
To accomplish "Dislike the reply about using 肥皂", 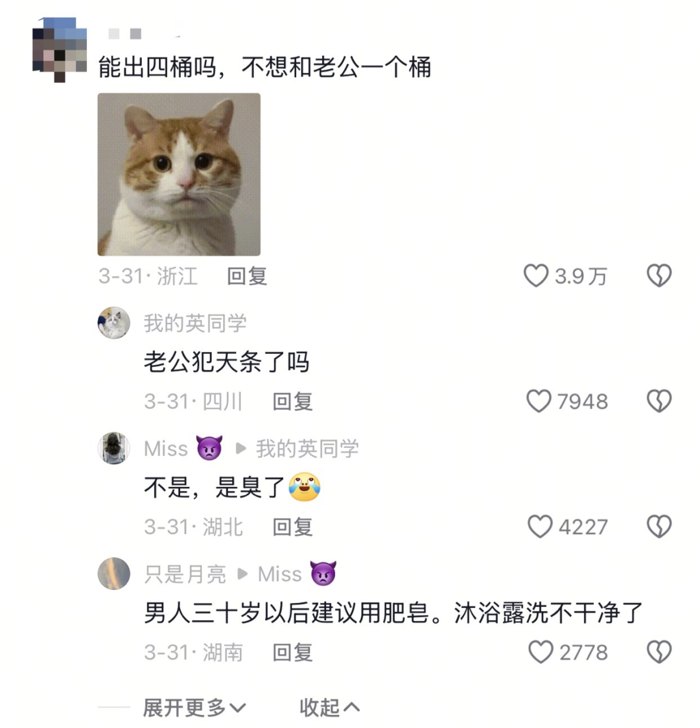I will [659, 652].
